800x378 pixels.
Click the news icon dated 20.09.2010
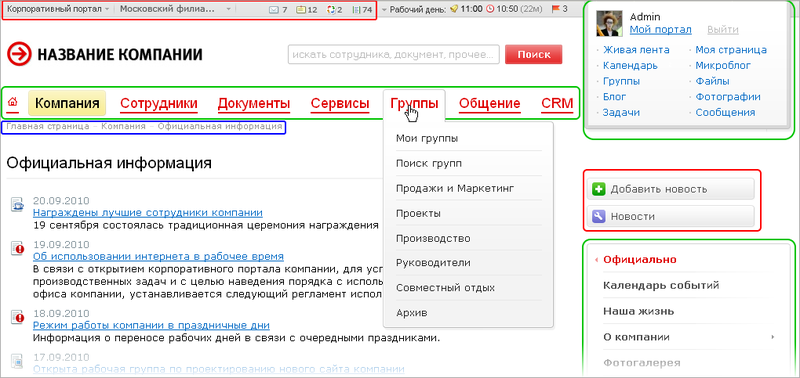coord(17,204)
